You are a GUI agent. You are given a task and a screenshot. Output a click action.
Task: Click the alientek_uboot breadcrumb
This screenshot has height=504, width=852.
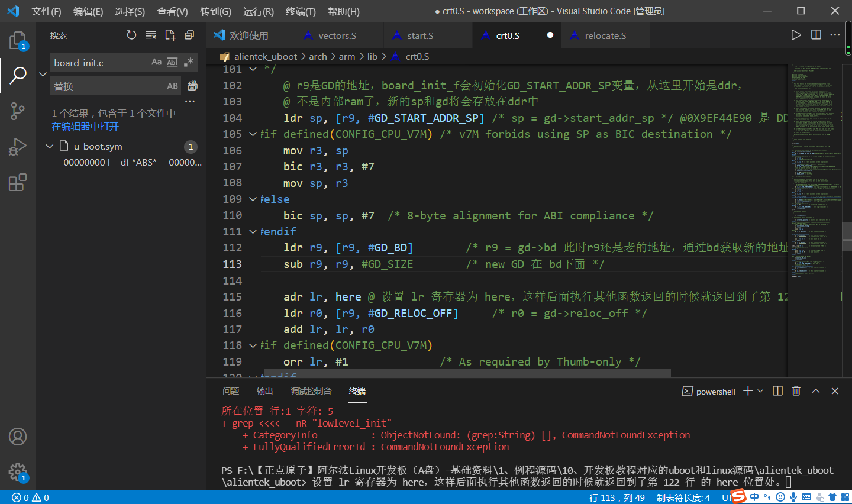click(x=266, y=56)
